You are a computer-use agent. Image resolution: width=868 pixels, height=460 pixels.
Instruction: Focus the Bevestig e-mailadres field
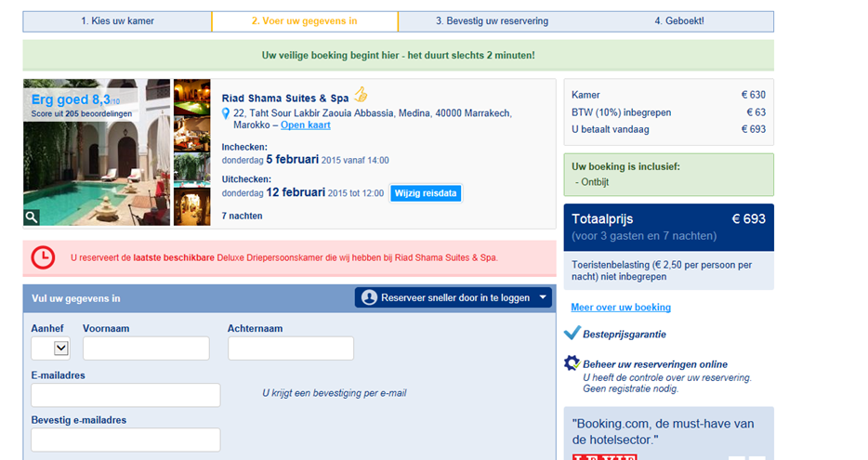pyautogui.click(x=125, y=440)
